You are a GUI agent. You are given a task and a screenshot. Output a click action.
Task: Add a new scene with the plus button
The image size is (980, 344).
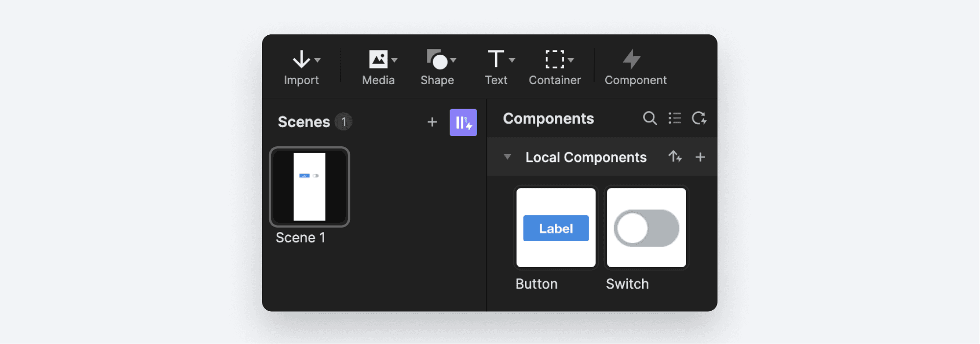coord(431,122)
